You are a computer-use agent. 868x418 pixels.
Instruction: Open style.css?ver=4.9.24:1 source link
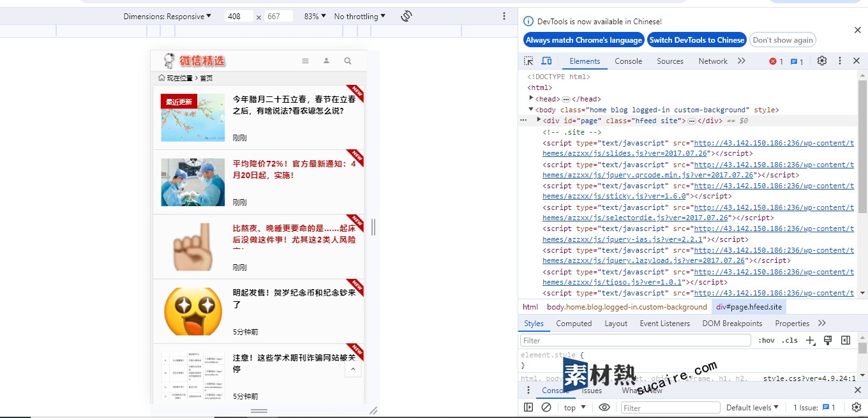(809, 378)
